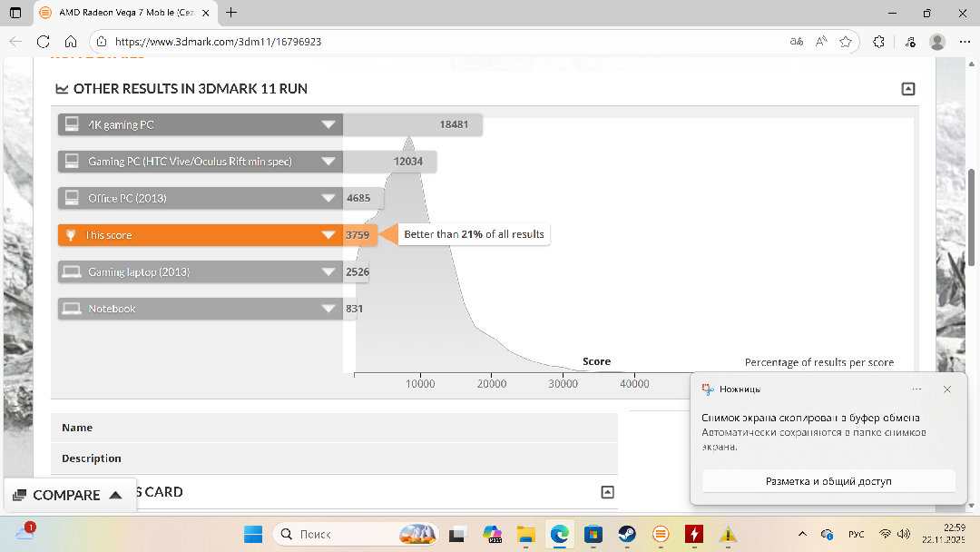Reload the 3dmark page
980x552 pixels.
click(x=44, y=42)
